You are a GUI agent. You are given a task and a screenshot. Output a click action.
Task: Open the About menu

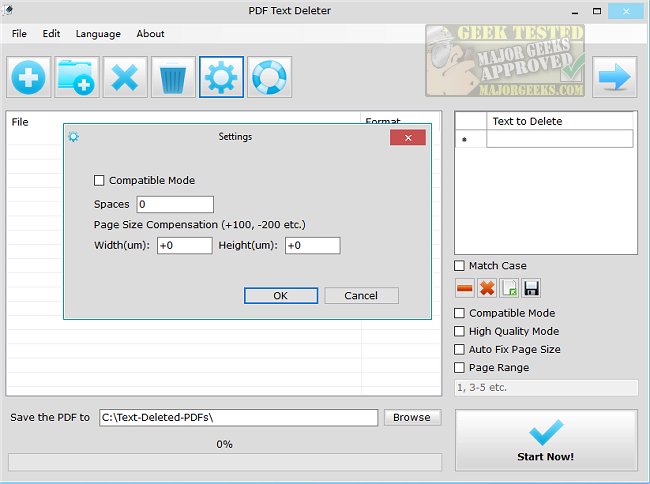(x=150, y=34)
